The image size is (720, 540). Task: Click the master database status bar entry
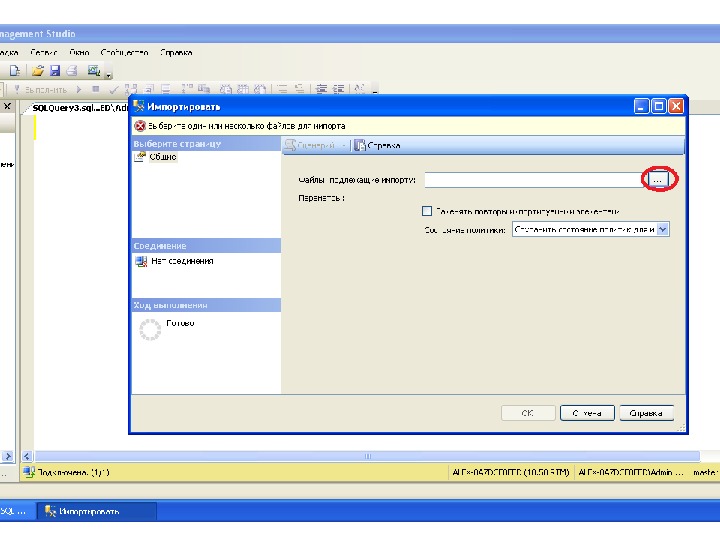[706, 472]
